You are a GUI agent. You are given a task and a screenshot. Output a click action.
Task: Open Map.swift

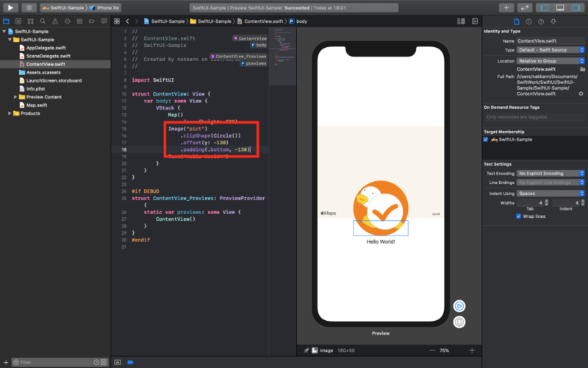pos(36,105)
